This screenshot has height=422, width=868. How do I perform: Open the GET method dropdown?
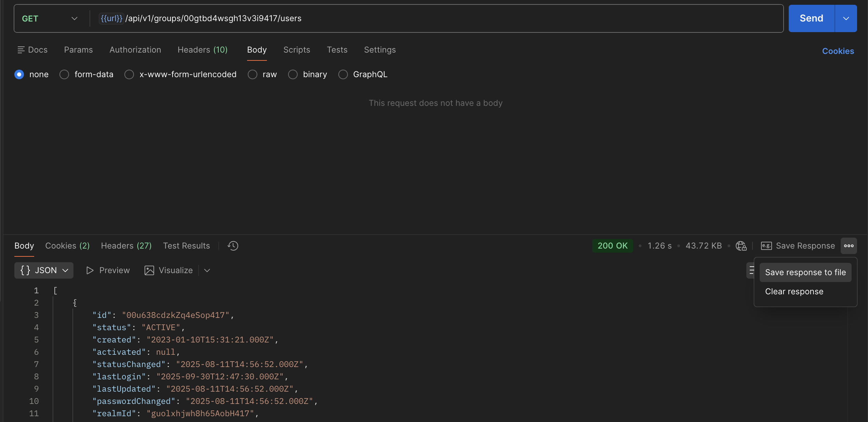(x=50, y=18)
